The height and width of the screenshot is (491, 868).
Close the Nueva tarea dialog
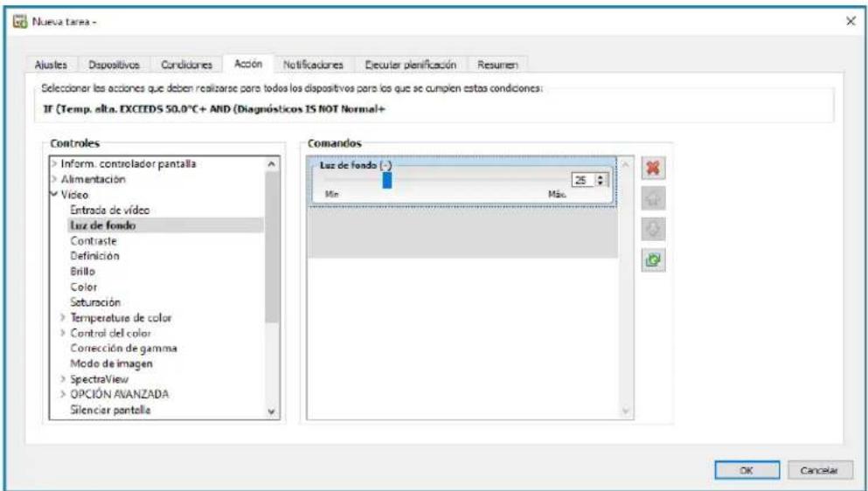(x=851, y=21)
